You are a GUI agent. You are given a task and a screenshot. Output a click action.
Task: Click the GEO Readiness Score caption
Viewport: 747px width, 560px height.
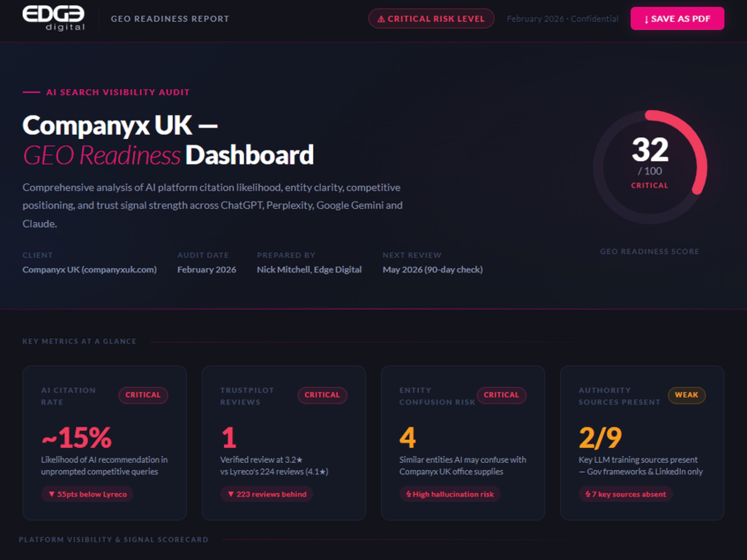pyautogui.click(x=650, y=252)
